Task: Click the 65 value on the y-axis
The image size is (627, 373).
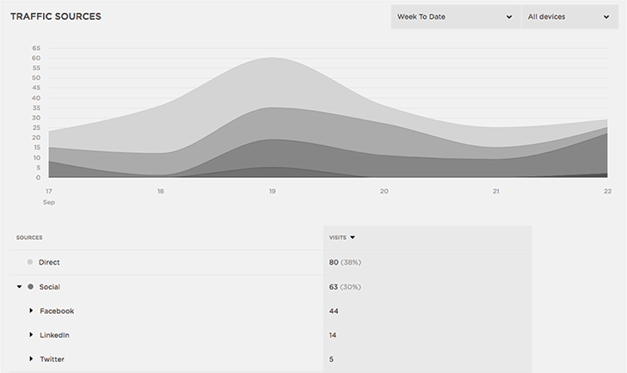Action: point(36,48)
